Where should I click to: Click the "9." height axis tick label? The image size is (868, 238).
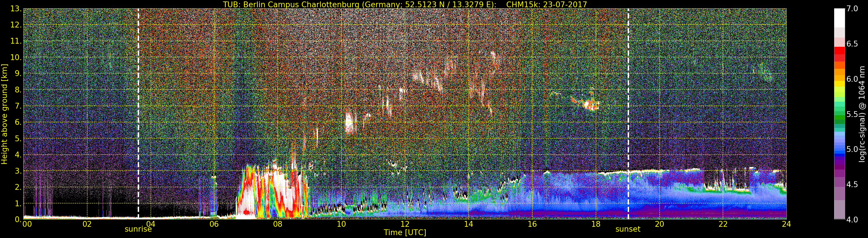click(x=18, y=73)
